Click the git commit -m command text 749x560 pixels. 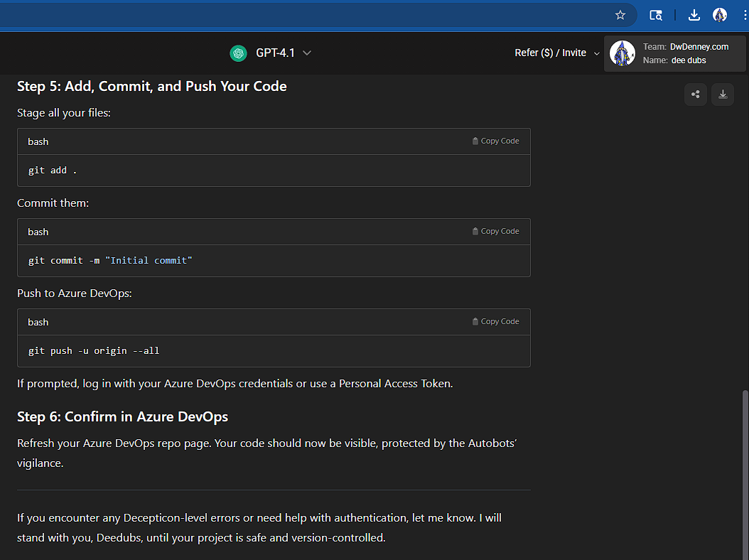point(110,261)
